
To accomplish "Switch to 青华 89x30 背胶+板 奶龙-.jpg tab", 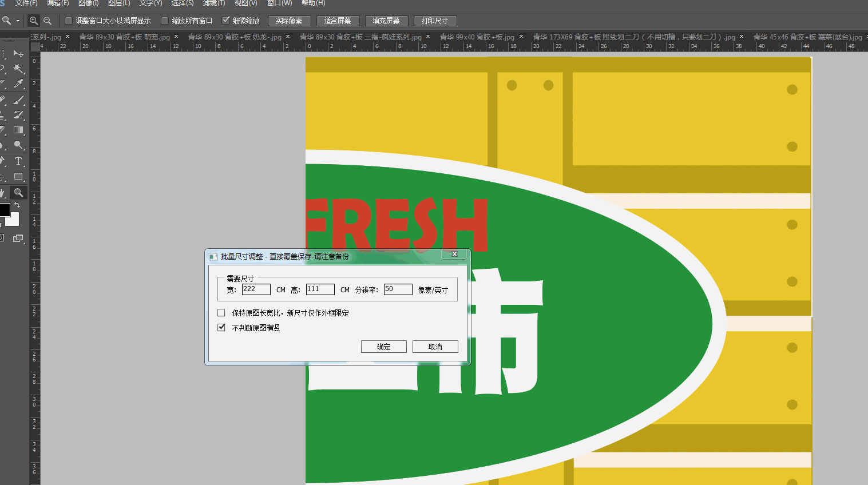I will pyautogui.click(x=235, y=37).
